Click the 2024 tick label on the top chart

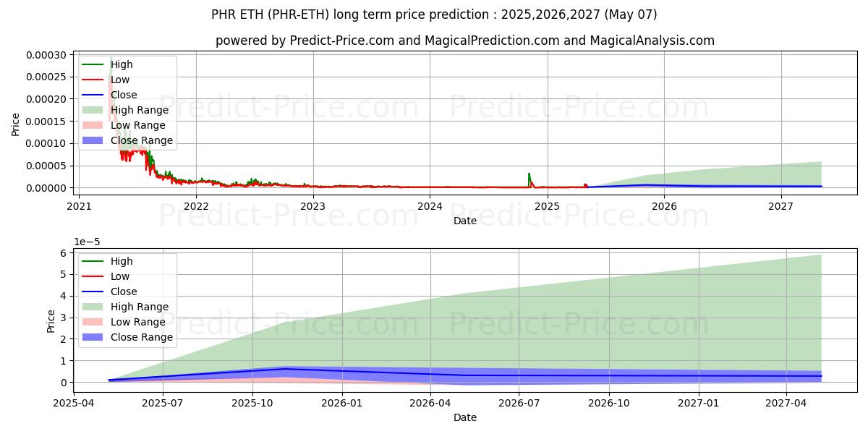[430, 205]
